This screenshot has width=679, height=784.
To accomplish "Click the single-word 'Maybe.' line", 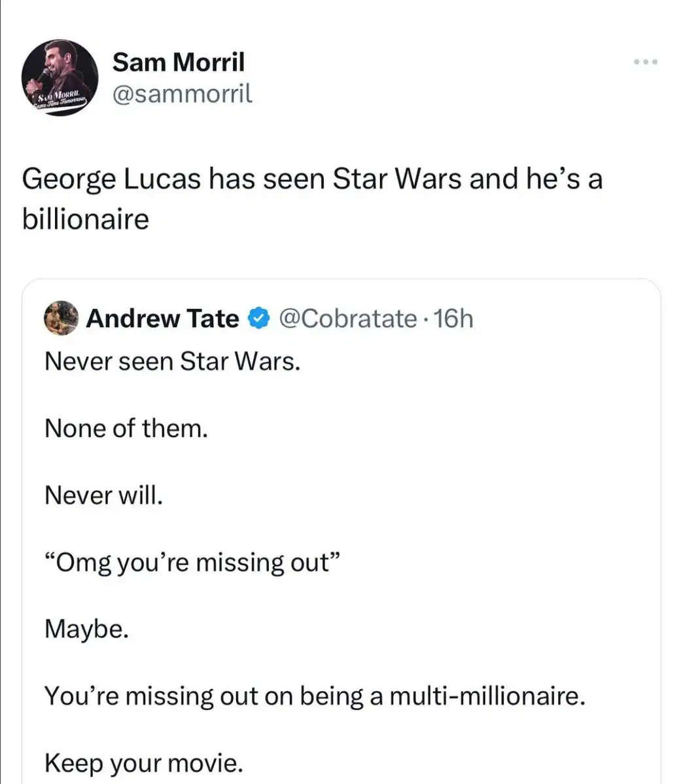I will (x=86, y=629).
